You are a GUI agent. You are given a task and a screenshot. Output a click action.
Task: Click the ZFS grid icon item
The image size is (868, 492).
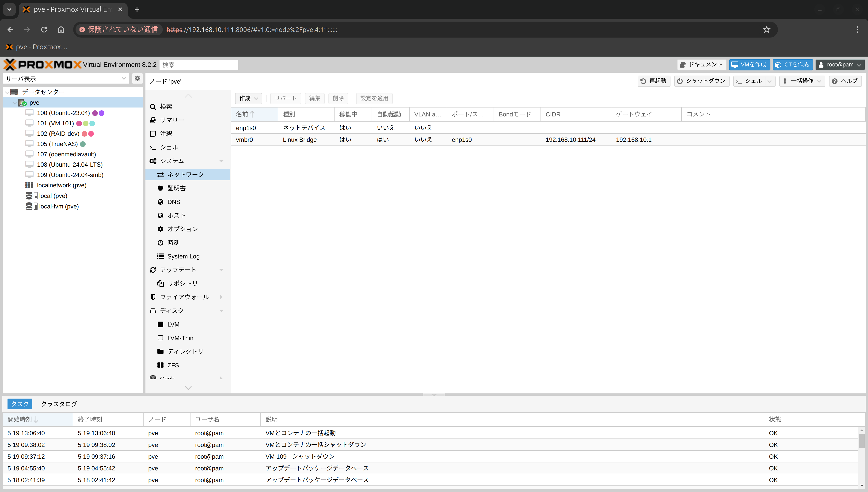click(x=160, y=365)
